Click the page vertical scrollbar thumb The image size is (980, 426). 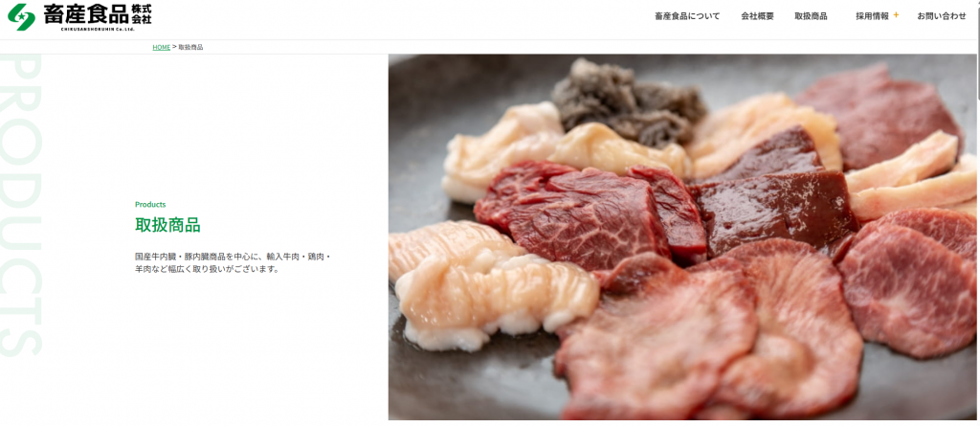point(977,54)
